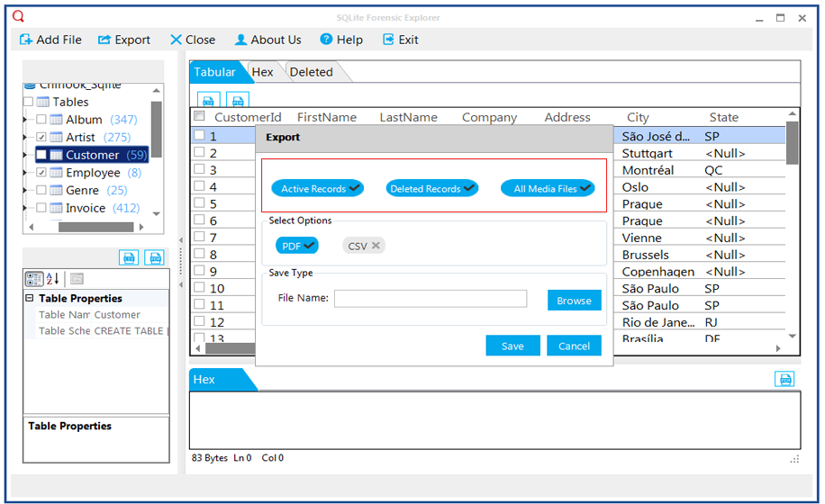Collapse the Table Properties category
The height and width of the screenshot is (504, 825).
[x=30, y=298]
